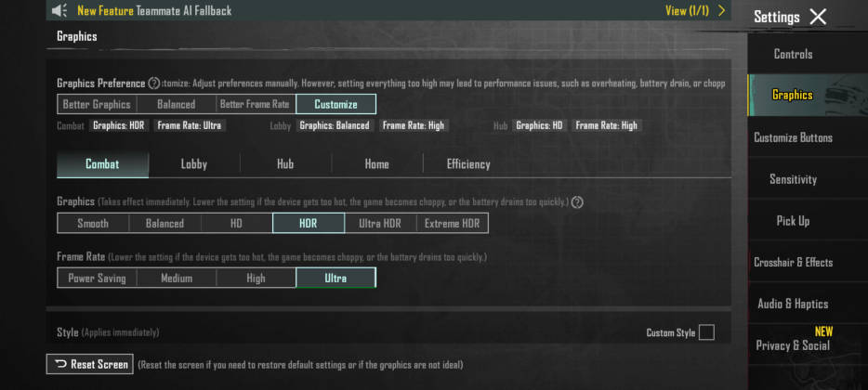Switch to the Lobby tab
The image size is (868, 390).
[x=193, y=164]
